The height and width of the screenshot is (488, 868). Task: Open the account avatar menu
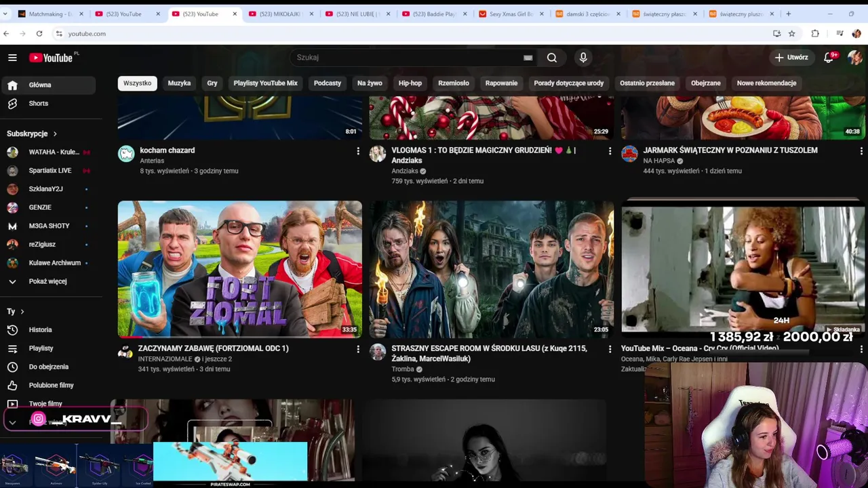(x=854, y=58)
